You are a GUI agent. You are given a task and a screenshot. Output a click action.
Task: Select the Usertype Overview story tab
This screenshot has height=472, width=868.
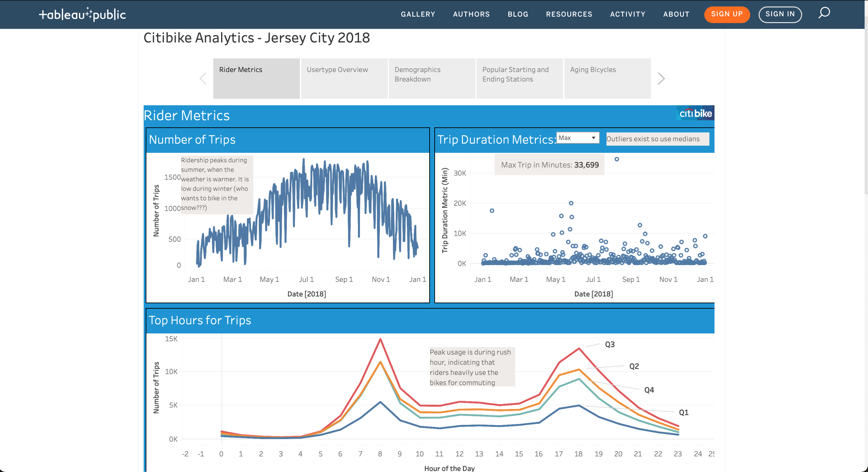344,78
